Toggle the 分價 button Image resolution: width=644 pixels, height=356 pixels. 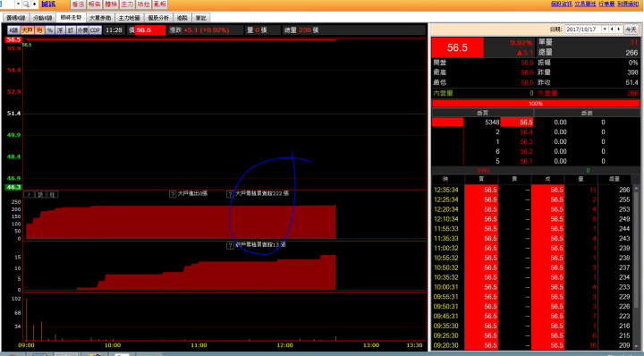[82, 30]
